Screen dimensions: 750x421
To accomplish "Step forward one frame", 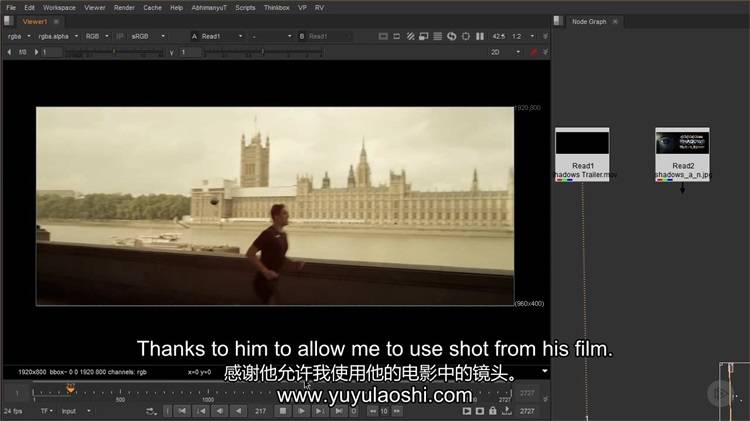I will tap(320, 411).
